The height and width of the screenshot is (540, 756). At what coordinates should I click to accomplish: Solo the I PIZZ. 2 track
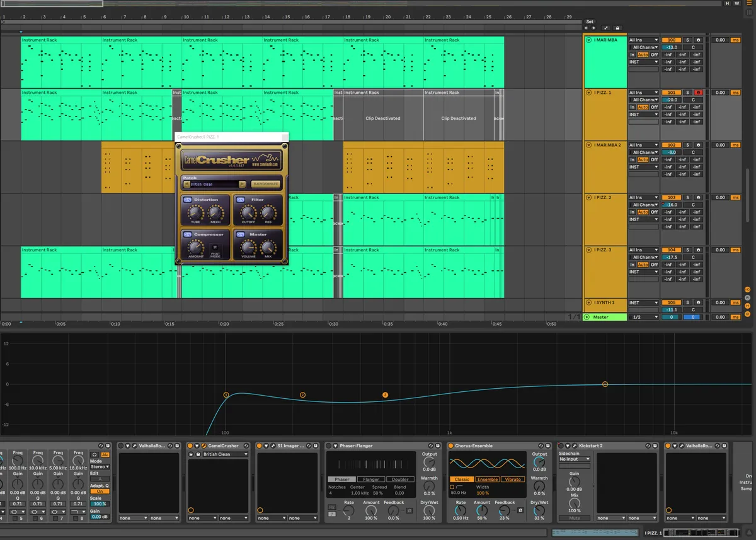688,197
